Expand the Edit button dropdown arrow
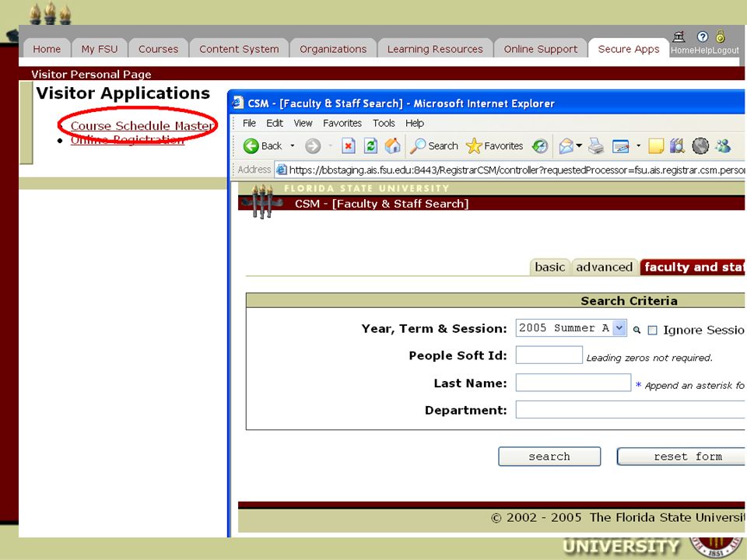This screenshot has height=560, width=747. tap(638, 145)
